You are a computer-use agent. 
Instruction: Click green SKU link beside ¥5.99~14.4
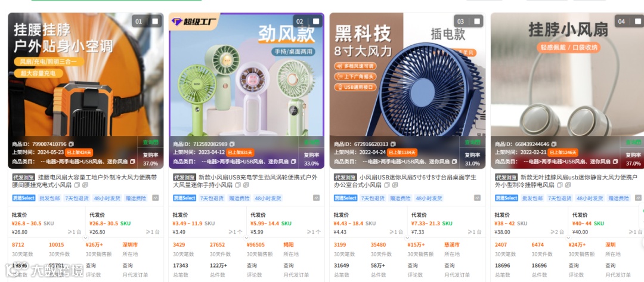pyautogui.click(x=286, y=224)
